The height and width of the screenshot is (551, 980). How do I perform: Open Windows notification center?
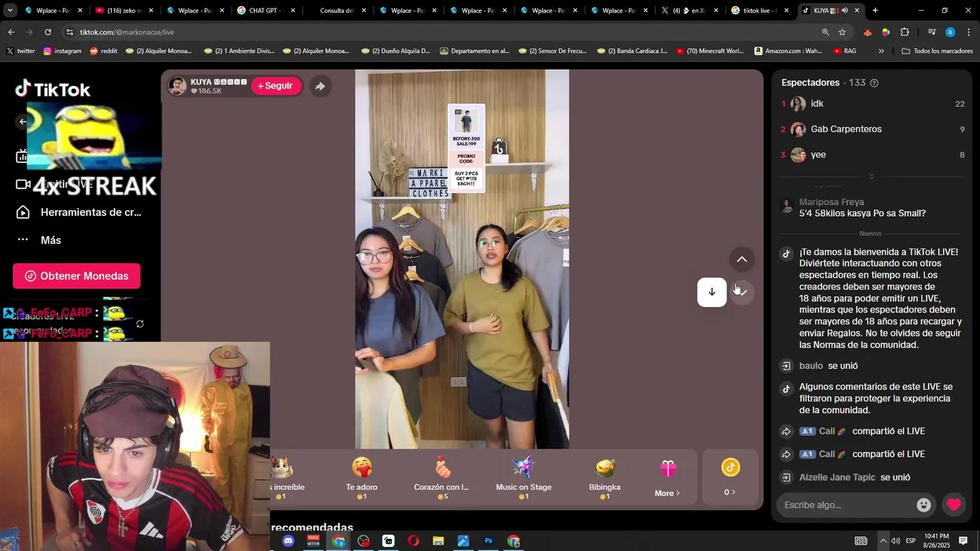click(x=963, y=541)
